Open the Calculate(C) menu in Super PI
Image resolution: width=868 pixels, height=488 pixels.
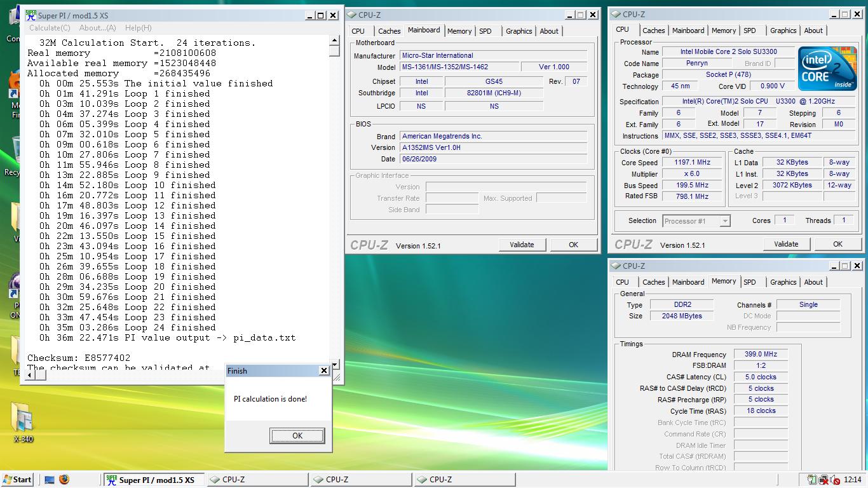pyautogui.click(x=50, y=28)
